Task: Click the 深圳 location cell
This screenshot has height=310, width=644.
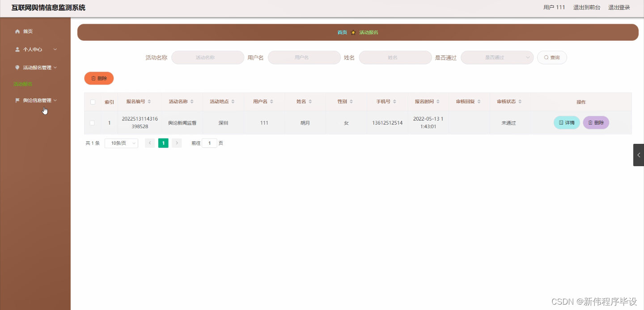Action: pyautogui.click(x=223, y=123)
